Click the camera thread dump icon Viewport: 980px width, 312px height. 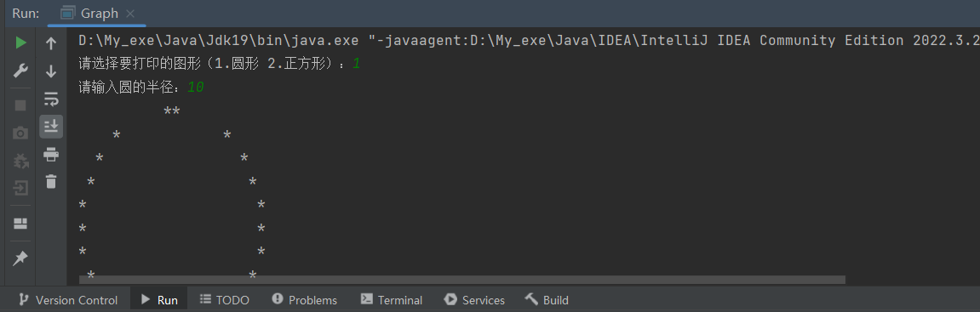coord(20,133)
